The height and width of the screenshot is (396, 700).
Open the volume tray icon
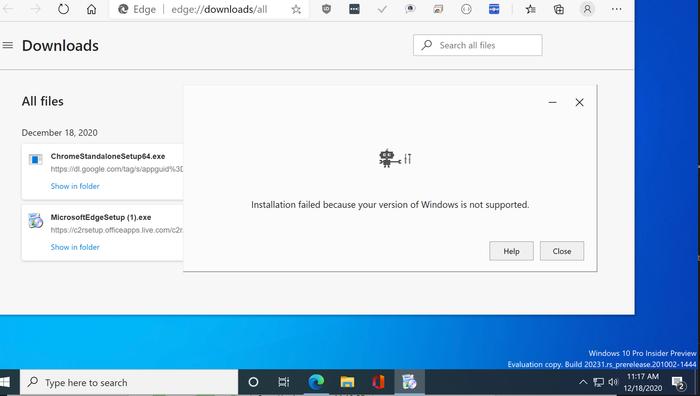click(x=613, y=382)
